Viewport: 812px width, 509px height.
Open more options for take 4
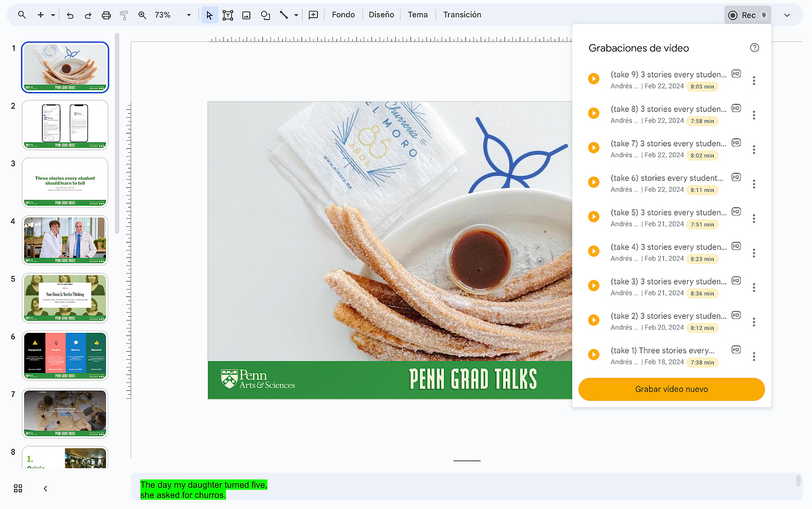point(754,253)
